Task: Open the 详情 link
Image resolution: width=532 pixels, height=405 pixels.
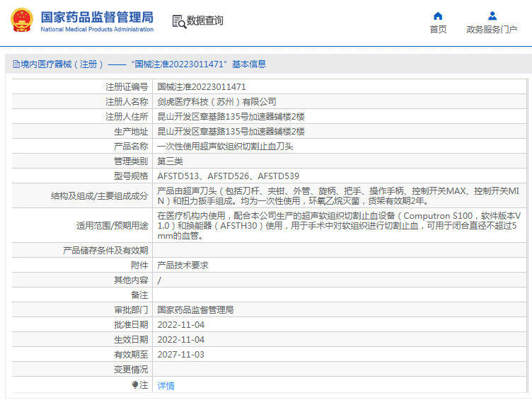Action: [166, 385]
